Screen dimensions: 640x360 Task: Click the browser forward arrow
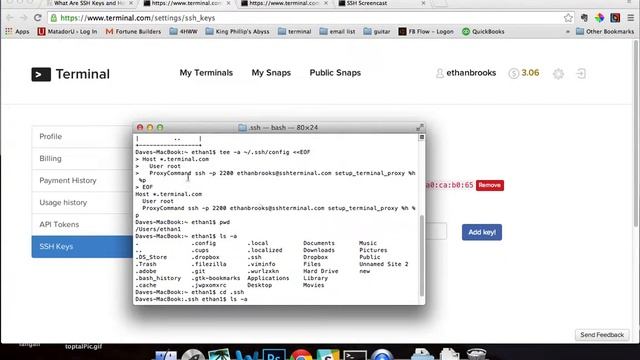click(23, 18)
